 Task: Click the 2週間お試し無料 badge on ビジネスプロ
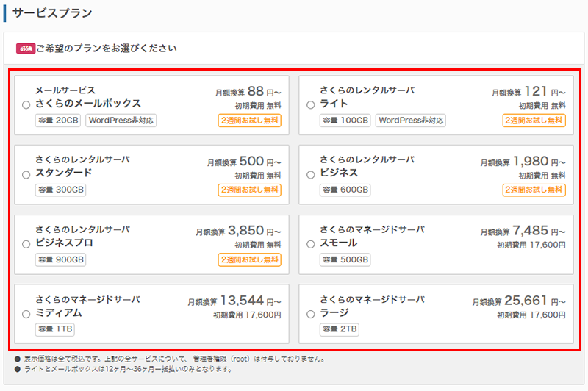pyautogui.click(x=250, y=259)
